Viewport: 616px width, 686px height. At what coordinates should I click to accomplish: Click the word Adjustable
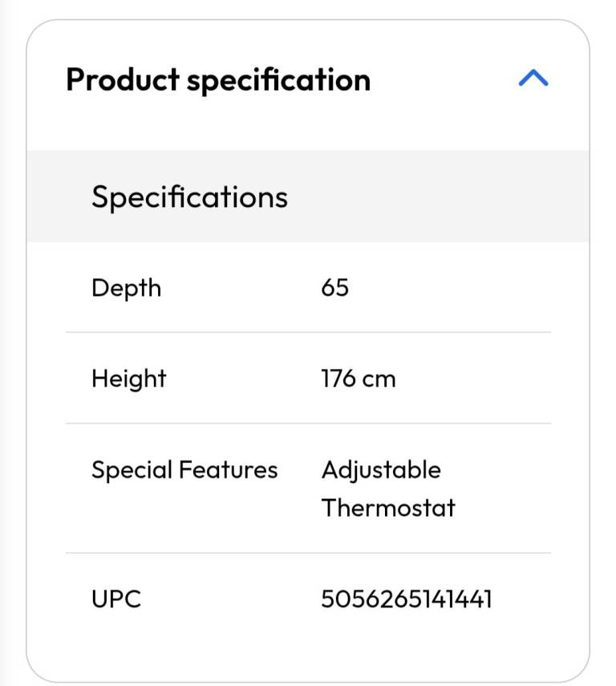point(381,469)
